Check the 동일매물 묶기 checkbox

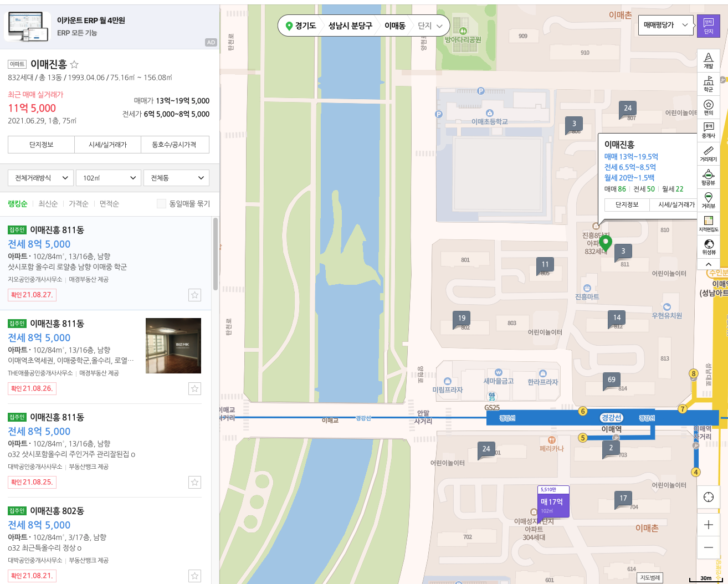pos(161,203)
